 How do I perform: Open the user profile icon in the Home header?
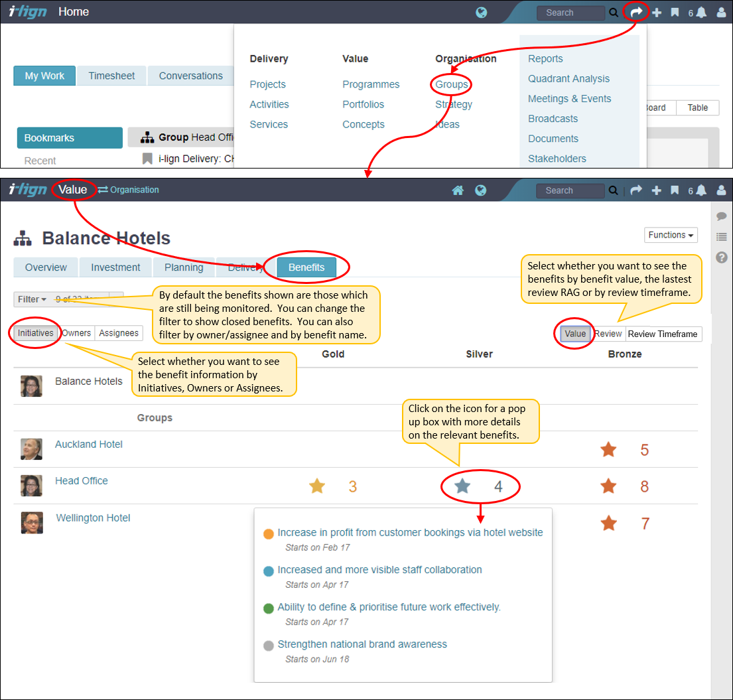721,13
